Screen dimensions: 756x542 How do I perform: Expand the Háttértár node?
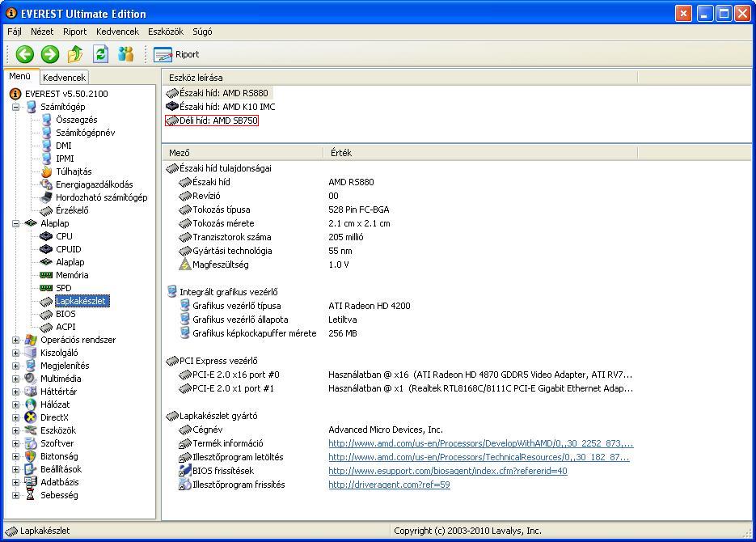[x=16, y=392]
